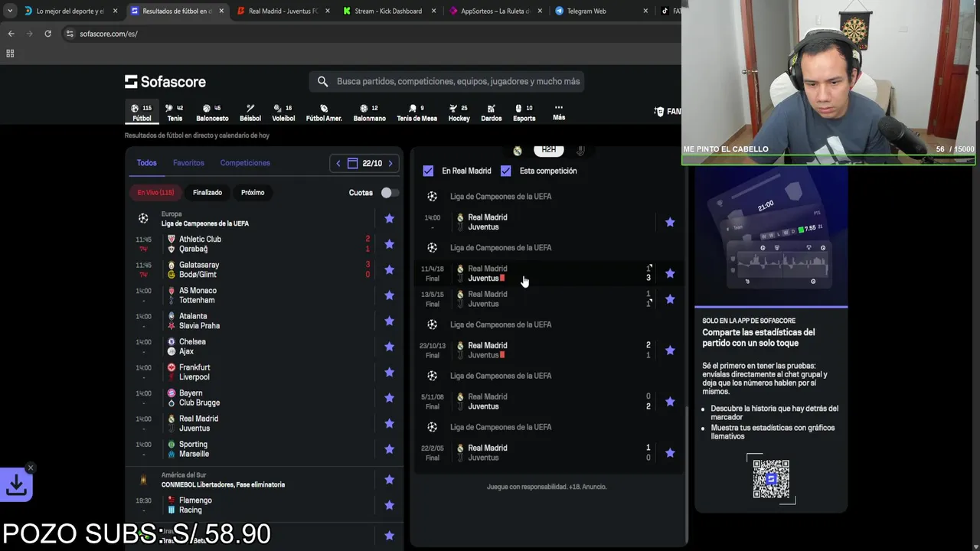Open the Hockey sport category

[459, 112]
